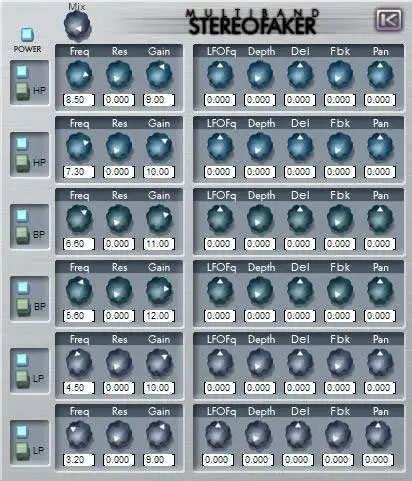Screen dimensions: 412x481
Task: Click the Fbk knob in the 6.60 band
Action: pyautogui.click(x=340, y=219)
